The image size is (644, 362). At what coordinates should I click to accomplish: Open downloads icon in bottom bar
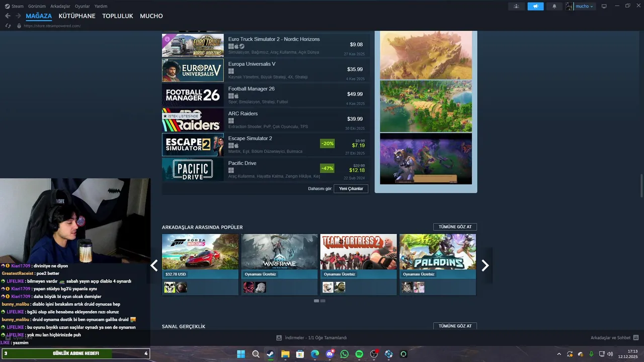click(279, 338)
